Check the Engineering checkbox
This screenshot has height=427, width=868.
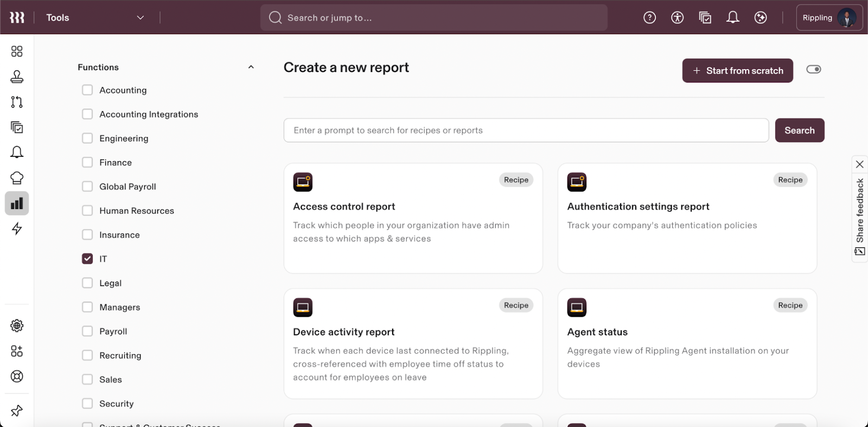(87, 138)
